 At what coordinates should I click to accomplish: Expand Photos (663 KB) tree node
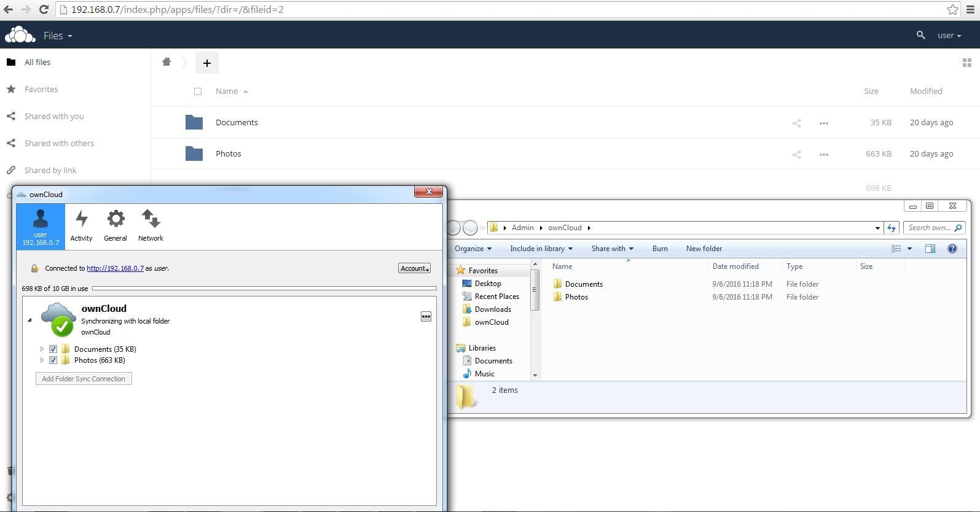click(42, 360)
